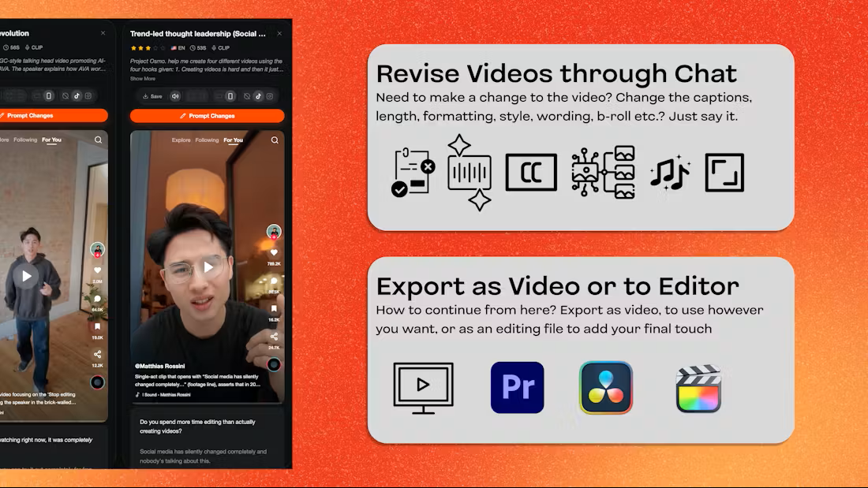
Task: Bookmark the Matthias Rossini video showing 16.2K
Action: coord(274,309)
